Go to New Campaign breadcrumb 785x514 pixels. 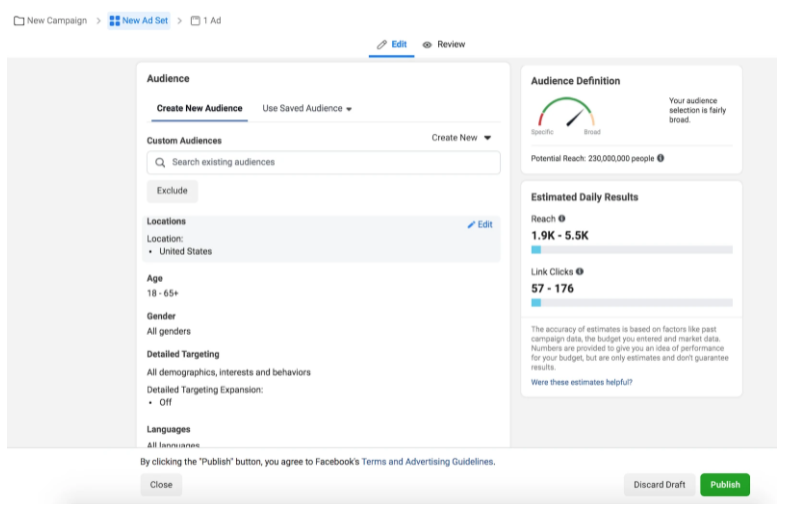click(51, 21)
